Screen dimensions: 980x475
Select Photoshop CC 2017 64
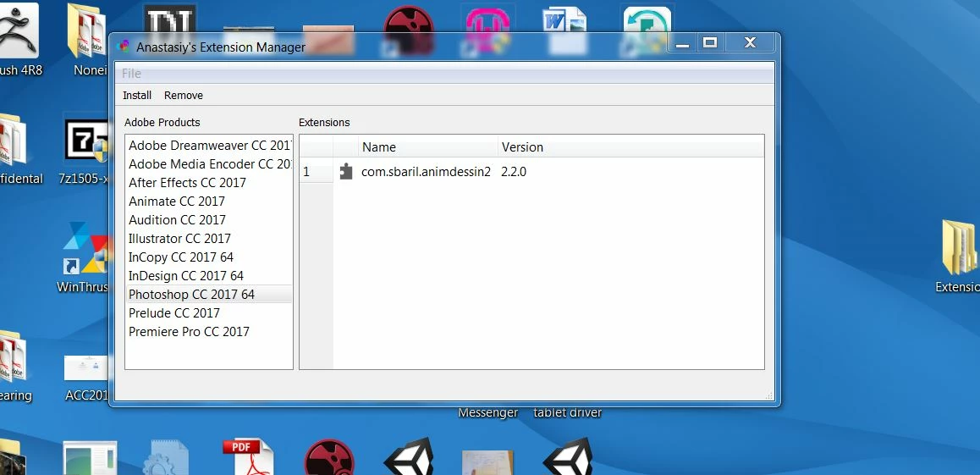(x=209, y=295)
